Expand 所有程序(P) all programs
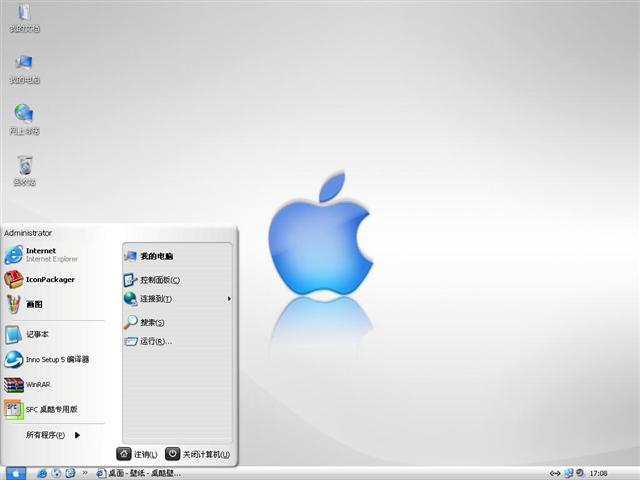The height and width of the screenshot is (480, 640). coord(53,435)
